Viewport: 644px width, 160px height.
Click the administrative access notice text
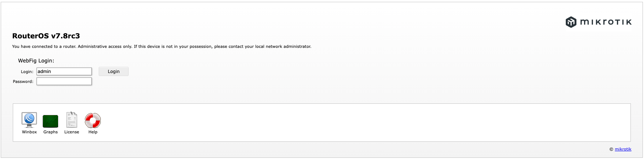click(162, 46)
